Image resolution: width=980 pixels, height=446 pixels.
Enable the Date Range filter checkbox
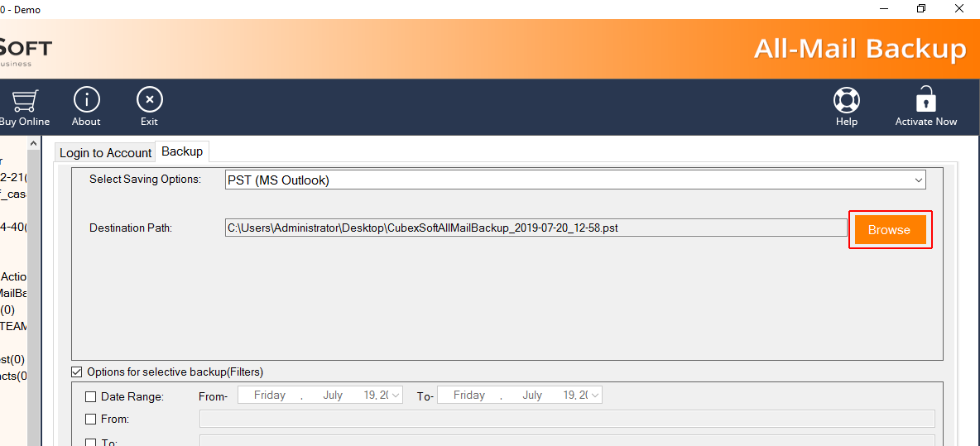91,397
